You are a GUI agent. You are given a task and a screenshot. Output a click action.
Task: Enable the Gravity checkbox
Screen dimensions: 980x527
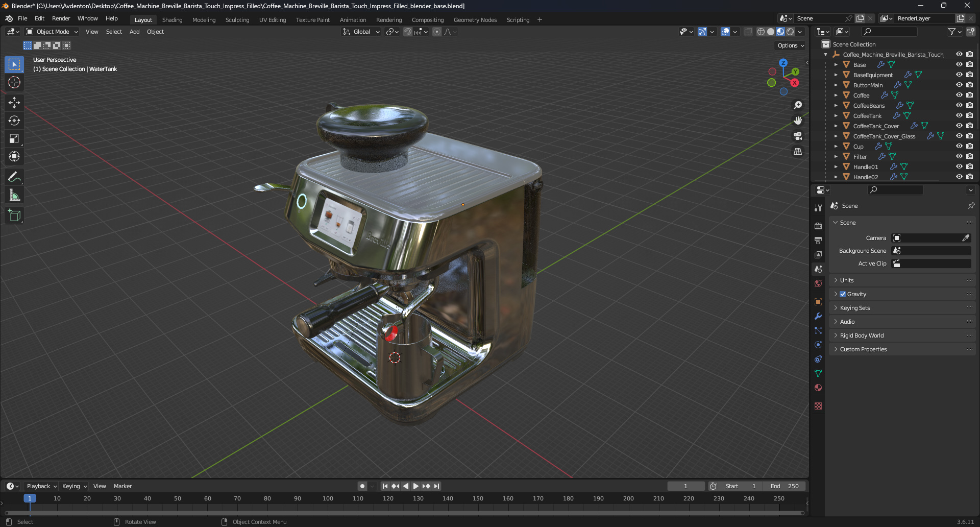click(x=843, y=294)
